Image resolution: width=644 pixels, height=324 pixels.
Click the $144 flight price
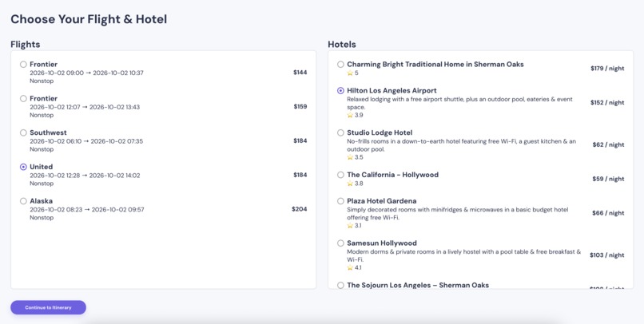300,72
